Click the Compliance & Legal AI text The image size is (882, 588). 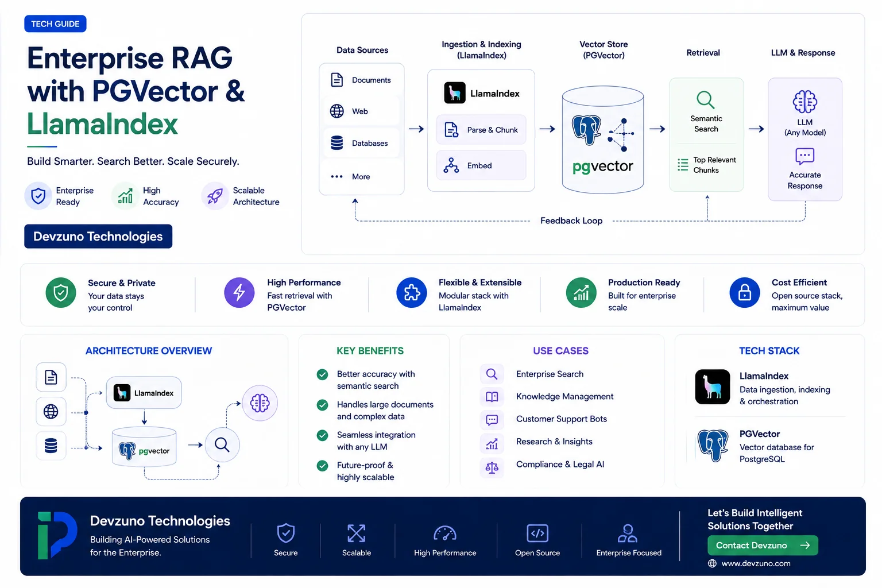[560, 464]
